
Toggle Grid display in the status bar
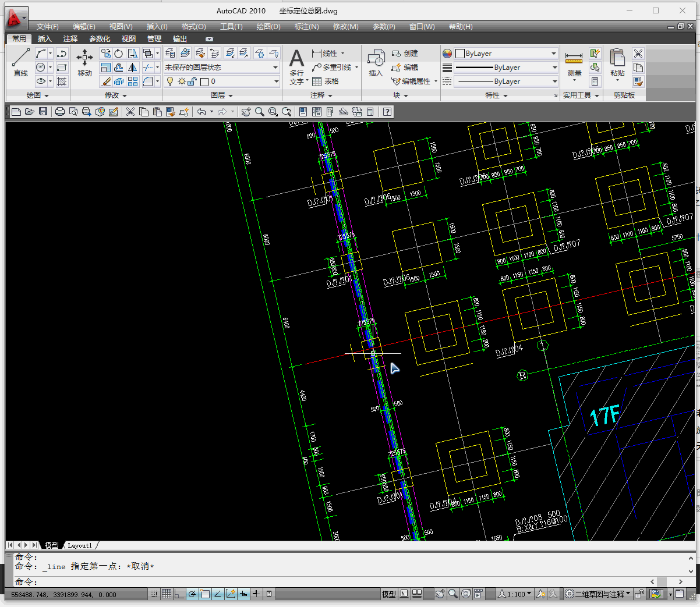[166, 594]
